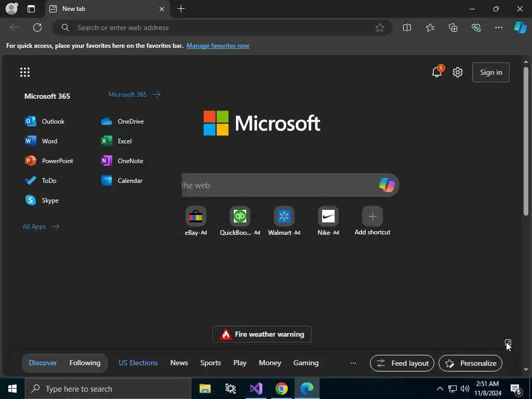Open the eBay shortcut tile
Screen dimensions: 532x399
[196, 221]
